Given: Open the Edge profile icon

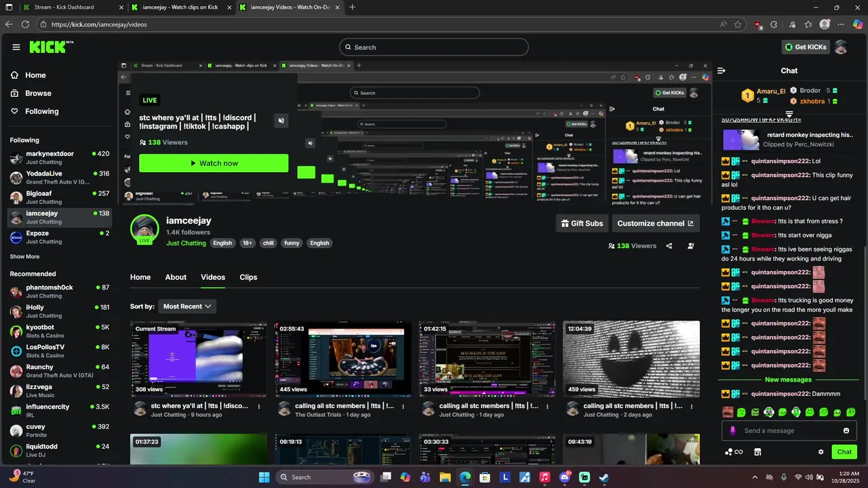Looking at the screenshot, I should tap(825, 24).
